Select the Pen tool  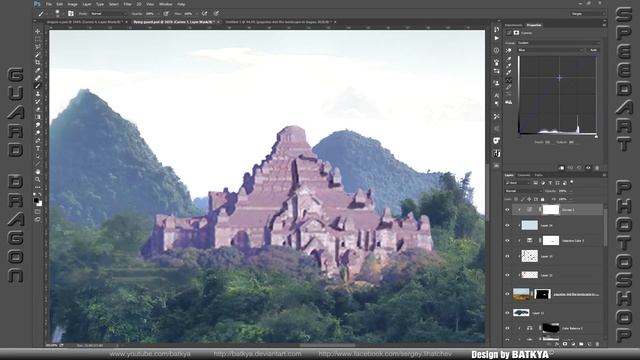coord(38,140)
